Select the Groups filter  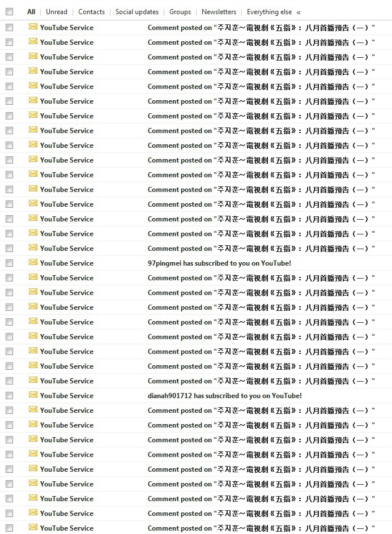coord(180,12)
